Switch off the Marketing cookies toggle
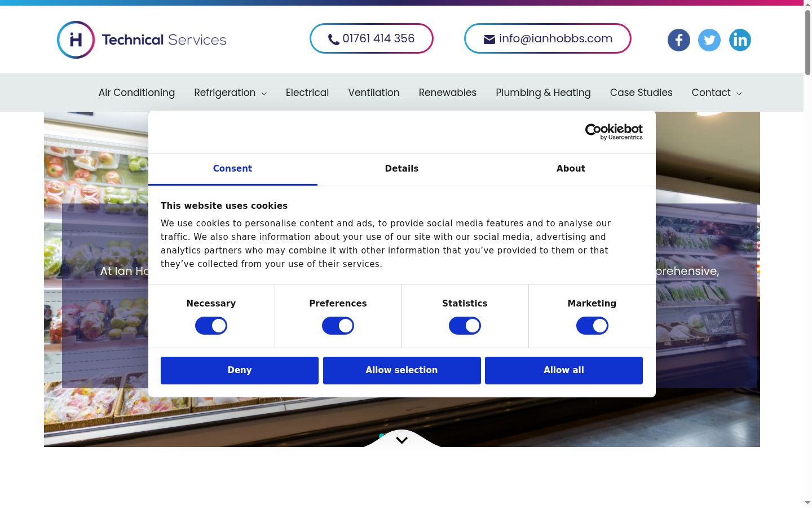 point(592,326)
